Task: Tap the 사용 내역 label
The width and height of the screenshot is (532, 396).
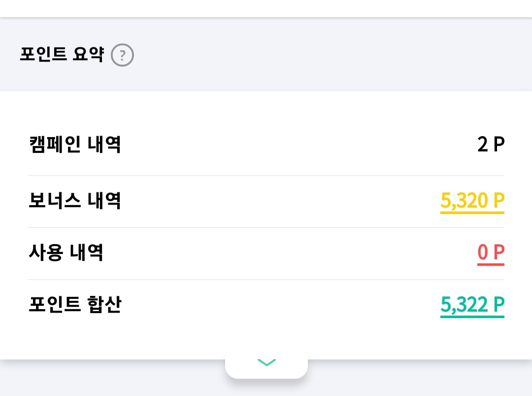Action: [66, 253]
